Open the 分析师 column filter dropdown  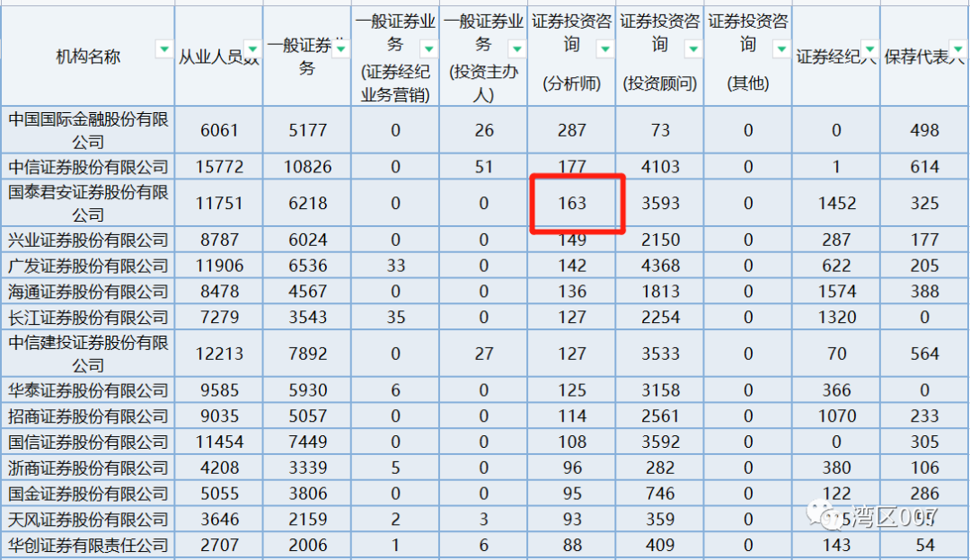pos(605,48)
